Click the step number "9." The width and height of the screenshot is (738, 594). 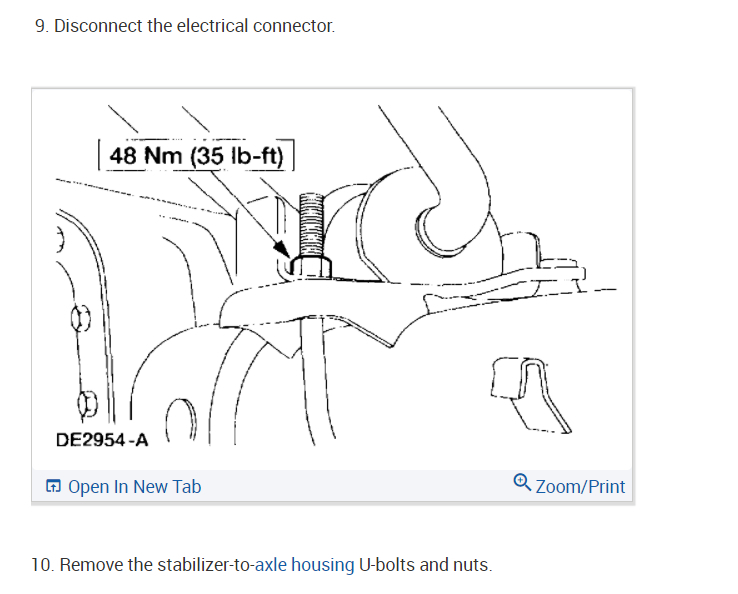42,26
